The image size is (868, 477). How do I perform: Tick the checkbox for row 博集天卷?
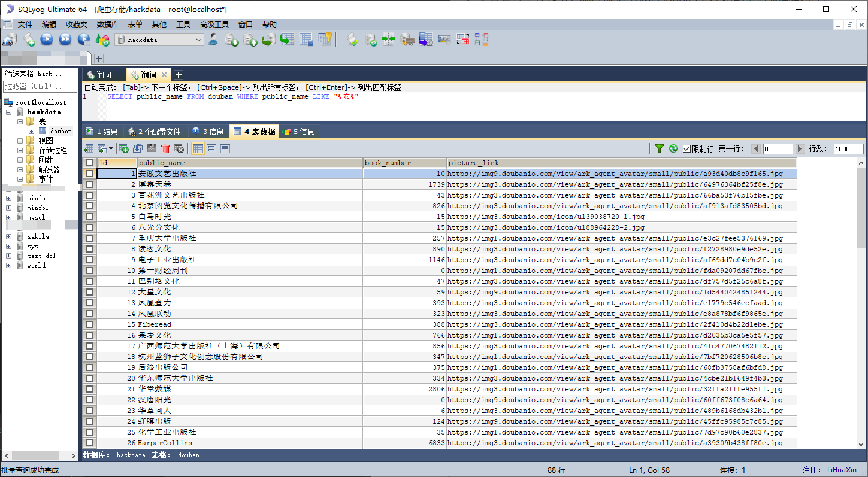89,184
